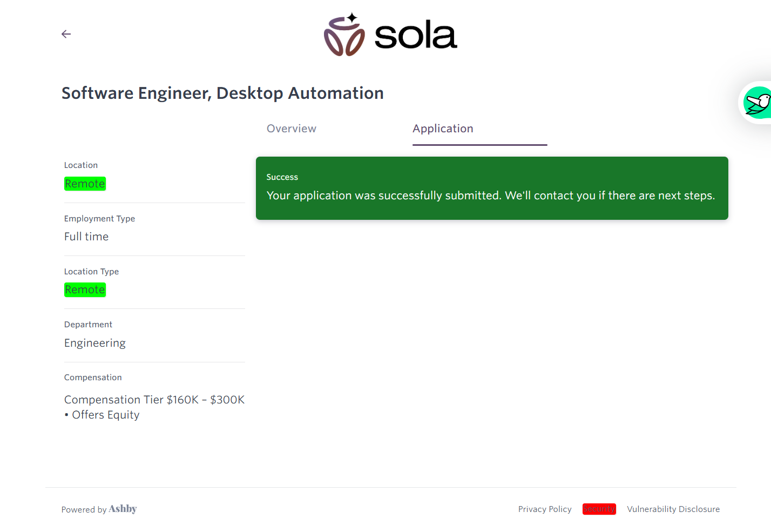Click the Engineering department value
Screen dimensions: 771x532
[x=95, y=343]
